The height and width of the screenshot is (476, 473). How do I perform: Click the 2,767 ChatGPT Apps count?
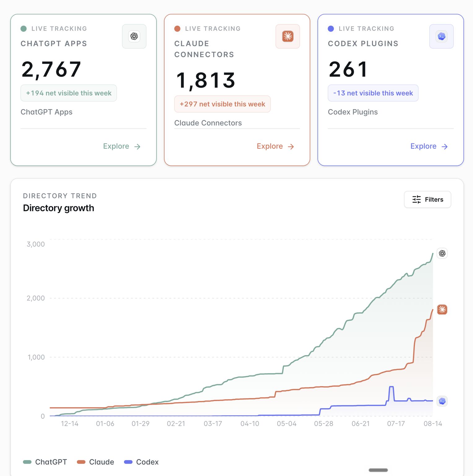(x=51, y=69)
